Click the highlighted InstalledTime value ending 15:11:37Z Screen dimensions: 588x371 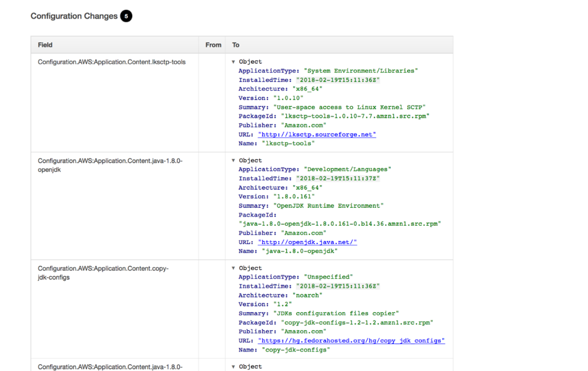click(338, 178)
